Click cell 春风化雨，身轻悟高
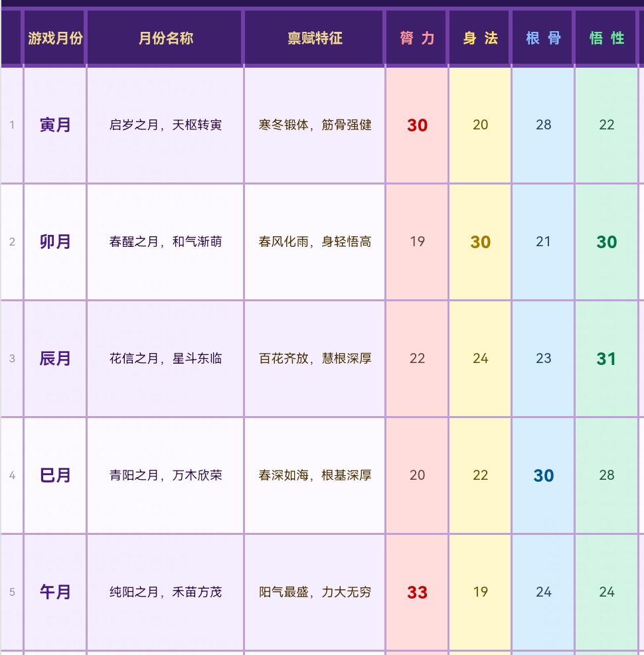The image size is (644, 655). click(x=315, y=242)
